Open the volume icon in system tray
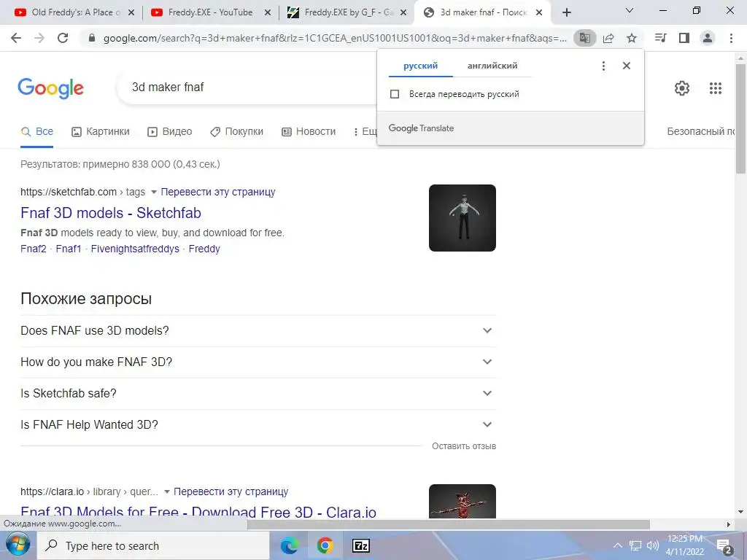This screenshot has width=747, height=560. pyautogui.click(x=653, y=545)
